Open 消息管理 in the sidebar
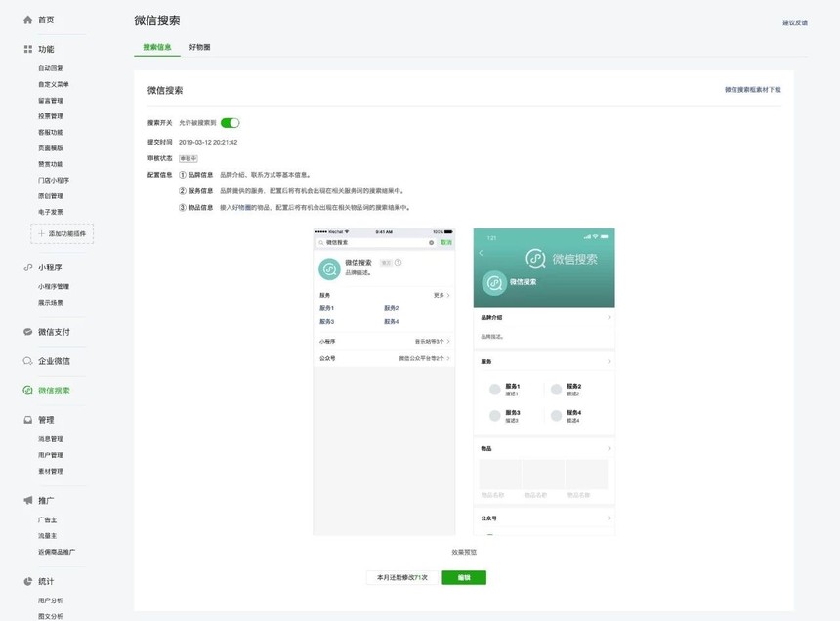840x621 pixels. pos(51,439)
